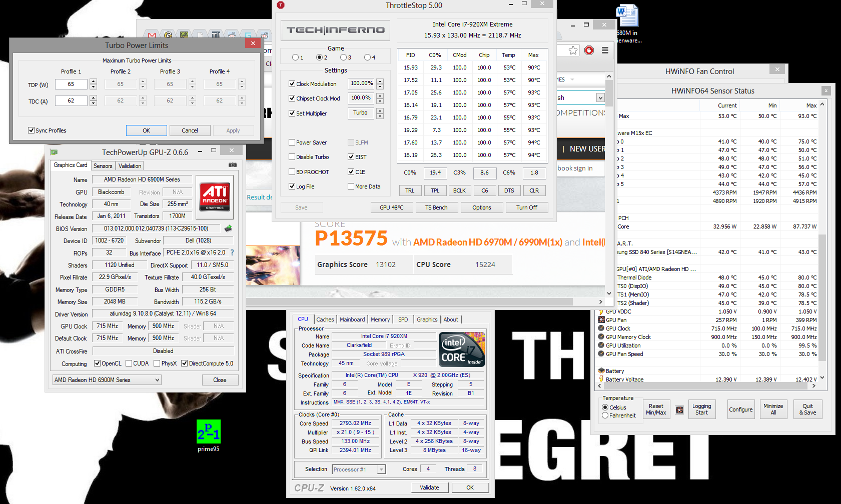This screenshot has height=504, width=841.
Task: Click the GPU Utilization gauge icon in HWiNFO64
Action: (601, 345)
